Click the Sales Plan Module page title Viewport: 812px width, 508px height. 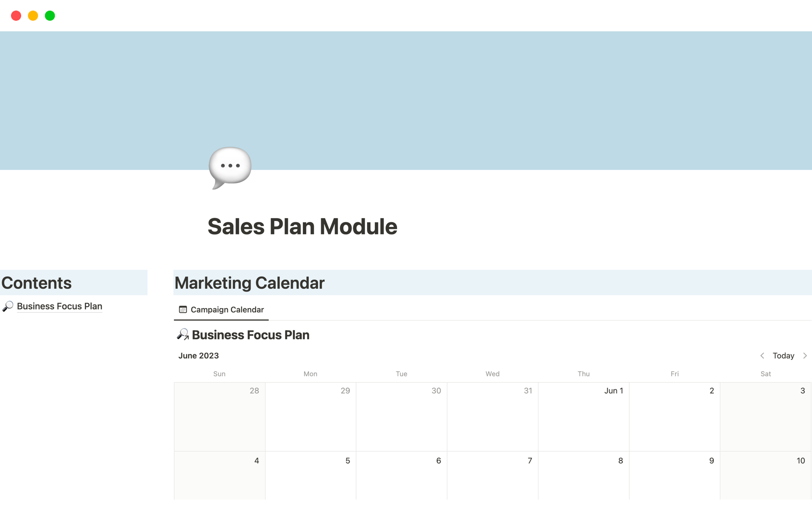pos(302,226)
